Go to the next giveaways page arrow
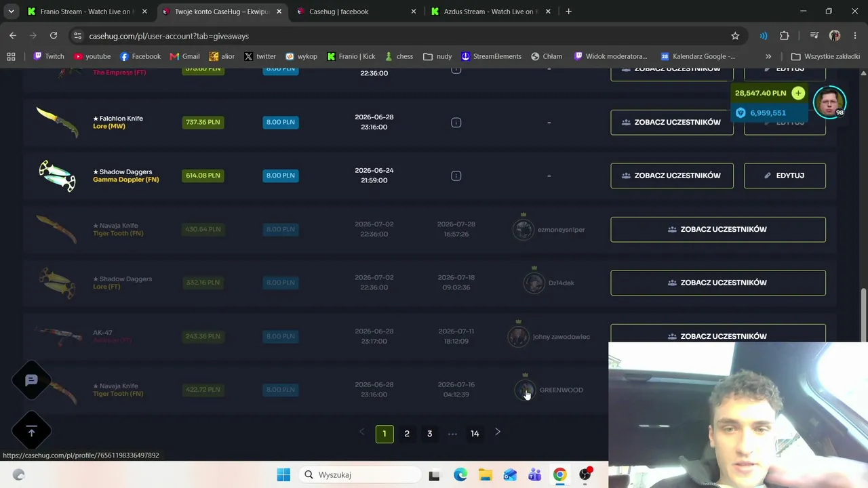This screenshot has width=868, height=488. [498, 432]
